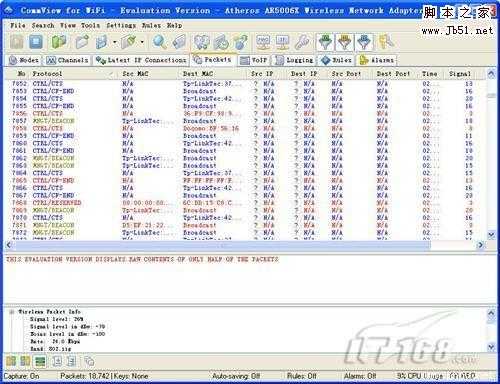Click the Clear buffer eraser icon
This screenshot has height=384, width=500.
(x=129, y=42)
